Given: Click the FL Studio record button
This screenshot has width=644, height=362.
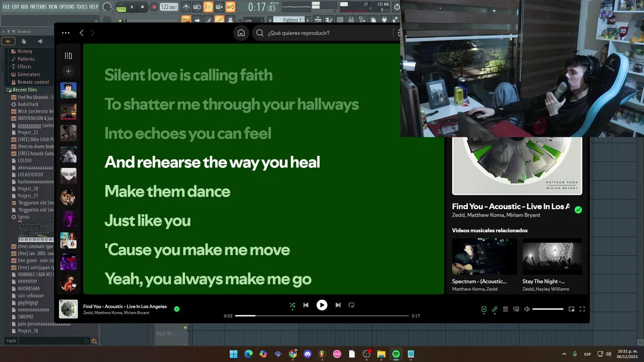Looking at the screenshot, I should click(154, 7).
